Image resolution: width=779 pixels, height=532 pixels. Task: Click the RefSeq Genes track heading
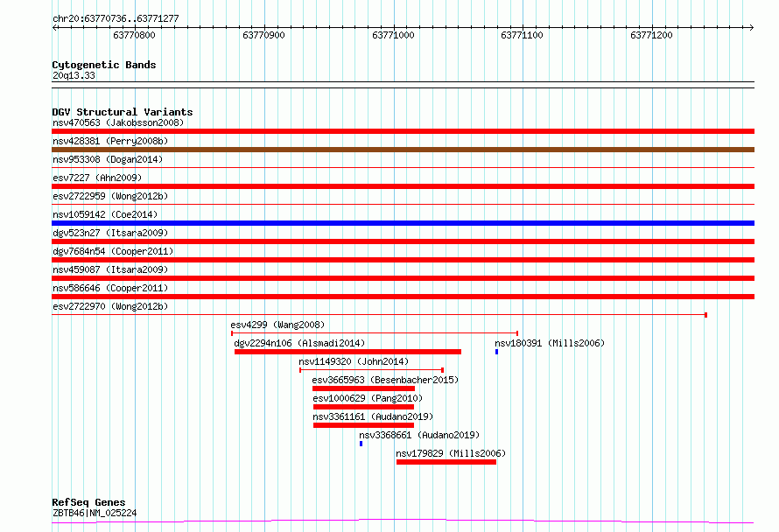tap(88, 502)
